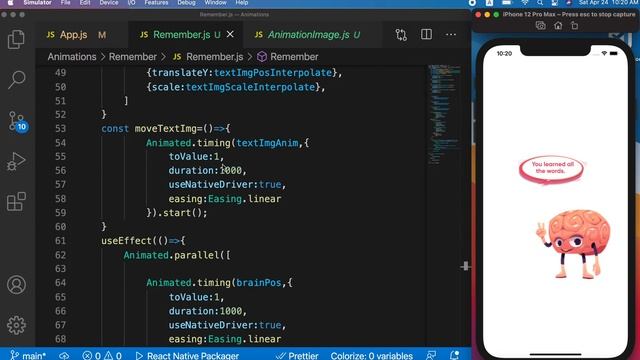Open the Edit menu
640x360 pixels.
[x=85, y=3]
